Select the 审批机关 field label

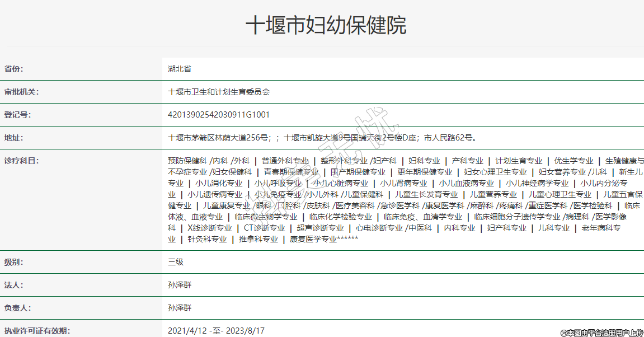point(21,92)
